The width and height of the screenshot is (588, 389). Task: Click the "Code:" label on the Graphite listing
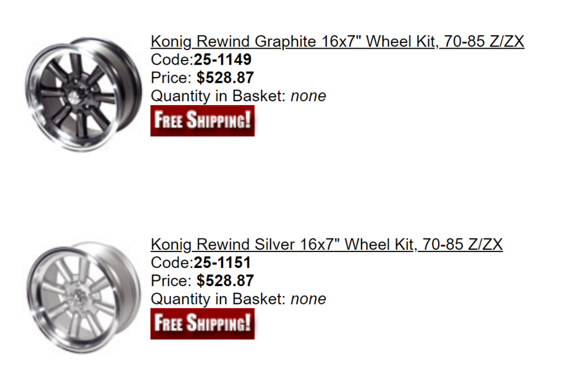[172, 59]
